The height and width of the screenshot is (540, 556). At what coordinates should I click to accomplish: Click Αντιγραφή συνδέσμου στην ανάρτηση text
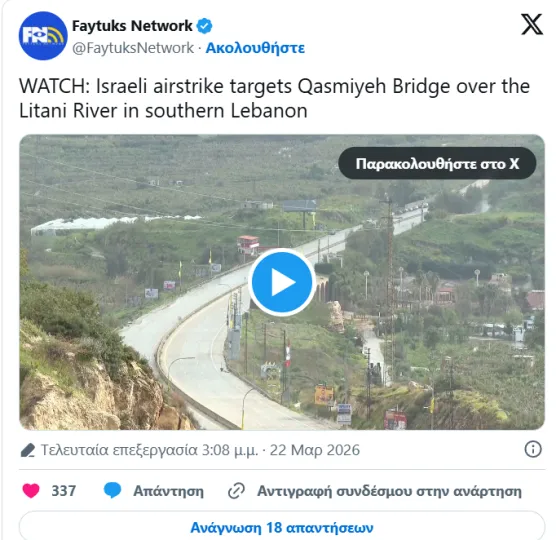click(389, 491)
